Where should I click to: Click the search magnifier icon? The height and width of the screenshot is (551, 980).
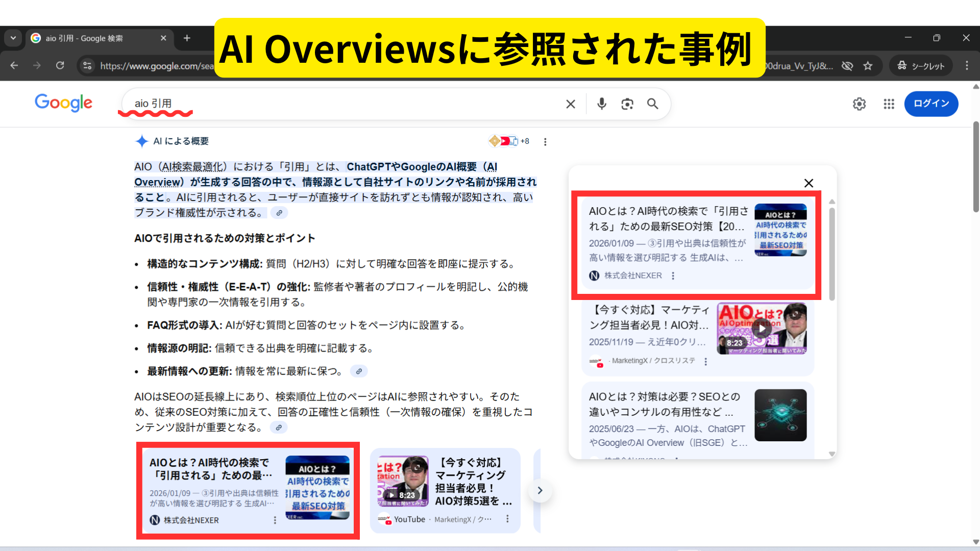click(x=653, y=104)
